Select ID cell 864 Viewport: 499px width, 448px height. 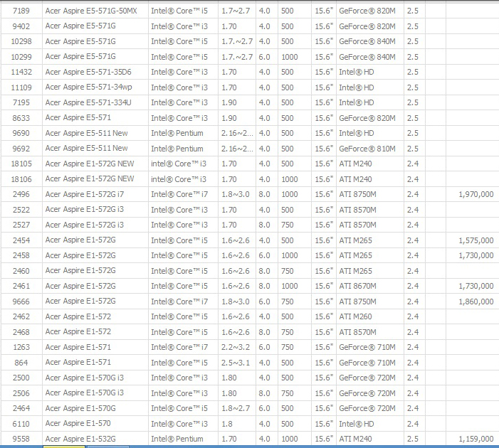(x=21, y=363)
